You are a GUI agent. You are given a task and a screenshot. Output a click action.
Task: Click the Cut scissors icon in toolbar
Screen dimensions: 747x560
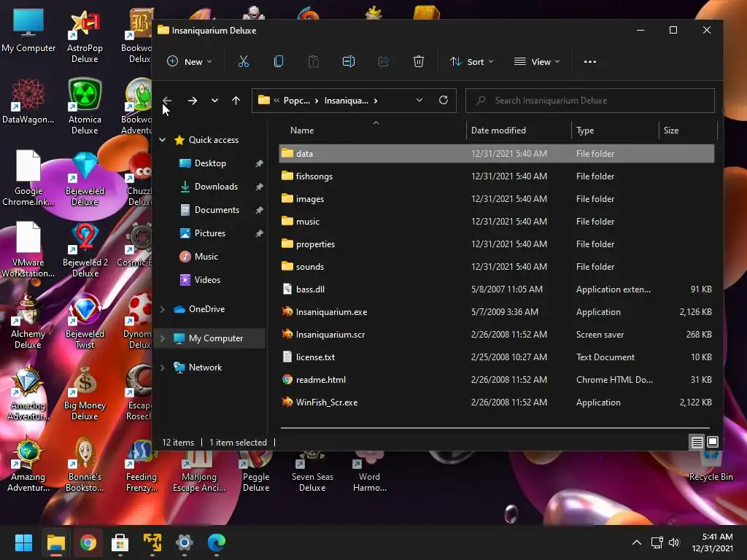click(x=244, y=61)
